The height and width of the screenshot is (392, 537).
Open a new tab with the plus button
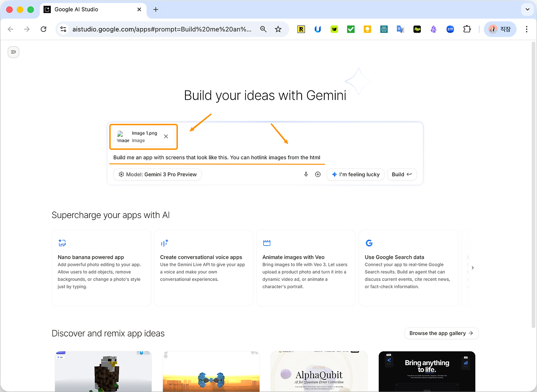156,10
